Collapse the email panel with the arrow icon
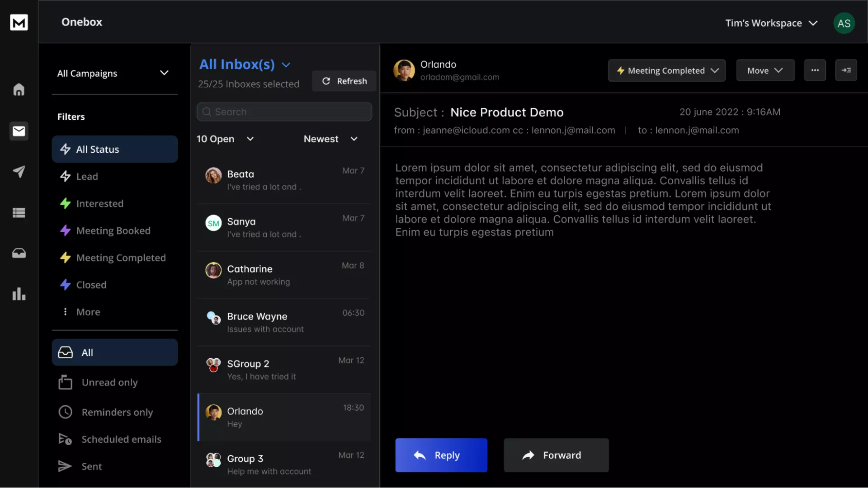Image resolution: width=868 pixels, height=488 pixels. click(x=846, y=70)
